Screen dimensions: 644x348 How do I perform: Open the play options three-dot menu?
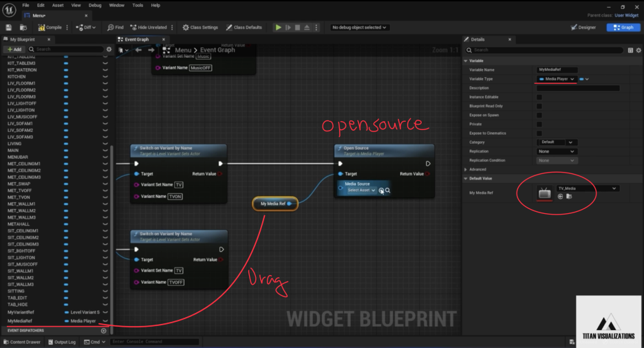point(316,28)
